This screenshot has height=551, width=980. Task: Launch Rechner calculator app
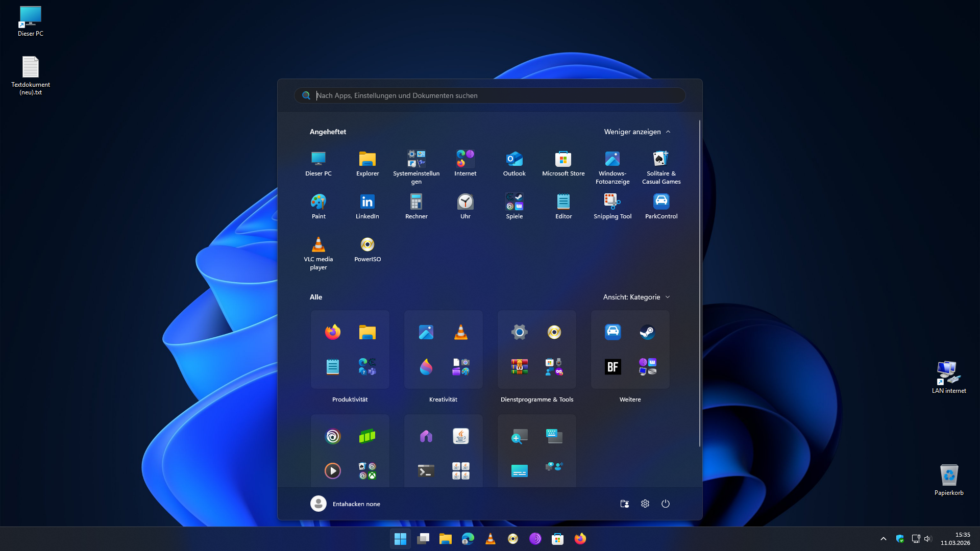point(416,207)
